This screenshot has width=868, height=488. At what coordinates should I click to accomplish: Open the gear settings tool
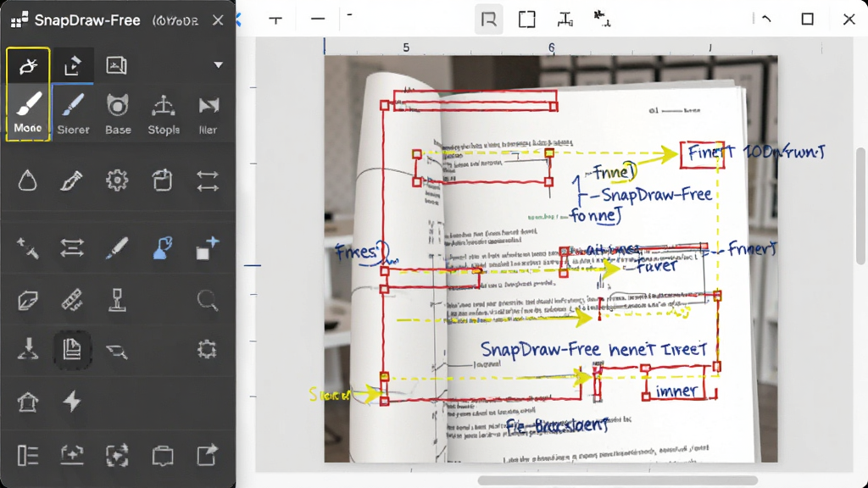[117, 180]
